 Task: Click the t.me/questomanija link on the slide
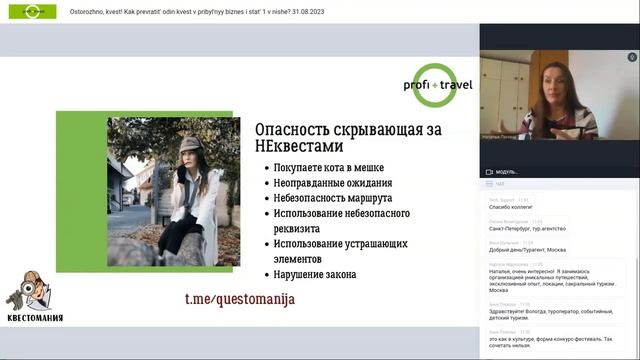240,299
